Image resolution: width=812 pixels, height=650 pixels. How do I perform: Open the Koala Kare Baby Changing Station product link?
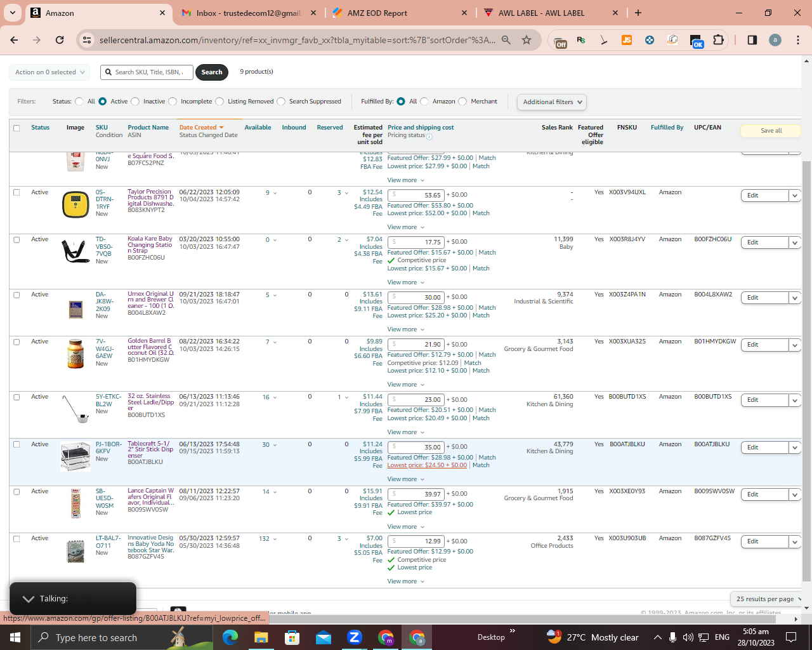(x=150, y=245)
